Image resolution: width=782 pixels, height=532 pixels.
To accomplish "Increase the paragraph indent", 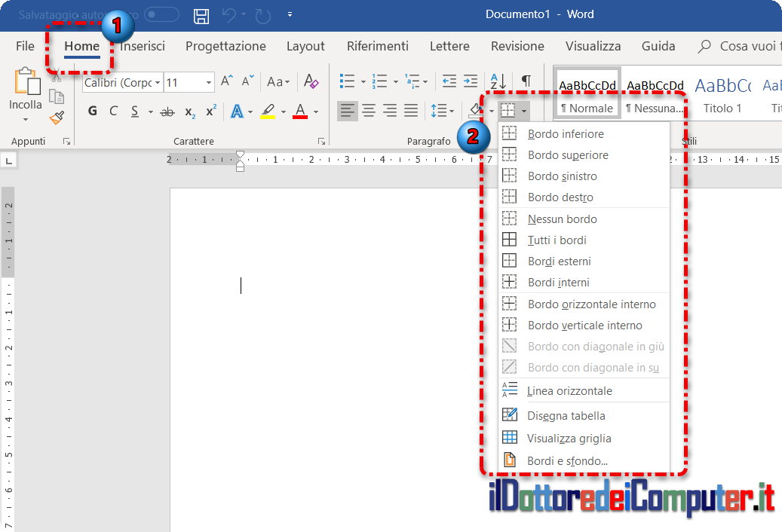I will pos(471,81).
